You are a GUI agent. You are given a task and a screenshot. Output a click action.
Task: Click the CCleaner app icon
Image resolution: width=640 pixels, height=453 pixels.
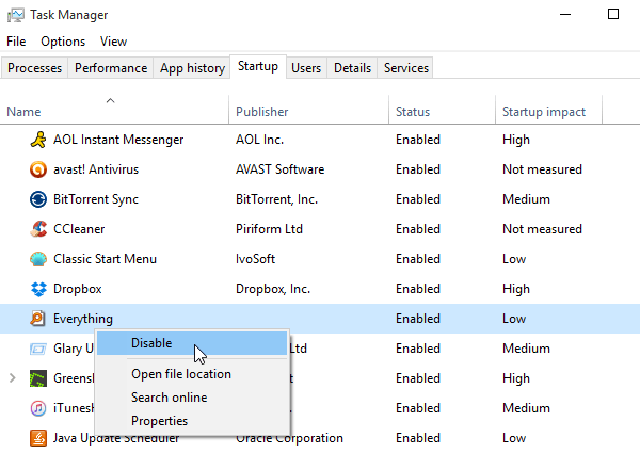pyautogui.click(x=38, y=229)
